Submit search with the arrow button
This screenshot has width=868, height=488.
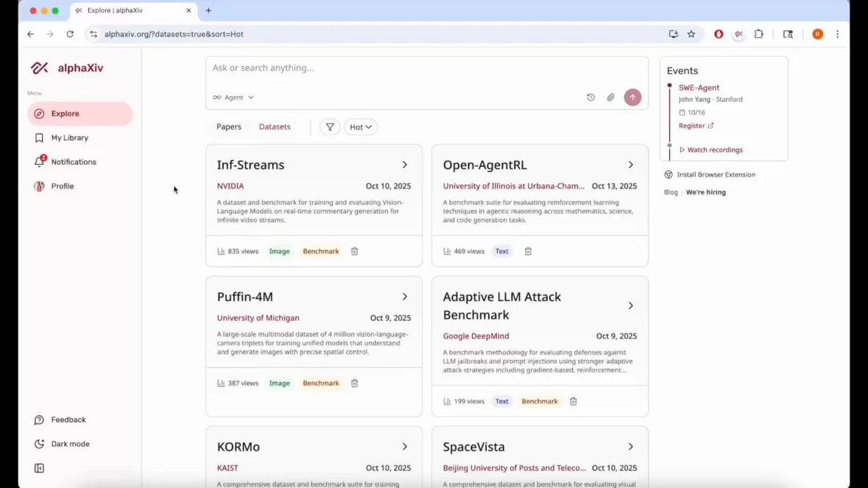632,96
